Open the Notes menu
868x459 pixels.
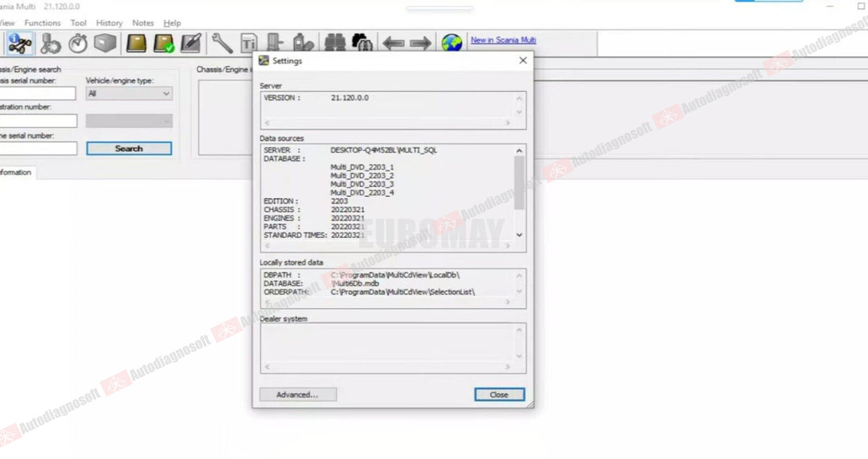[143, 23]
